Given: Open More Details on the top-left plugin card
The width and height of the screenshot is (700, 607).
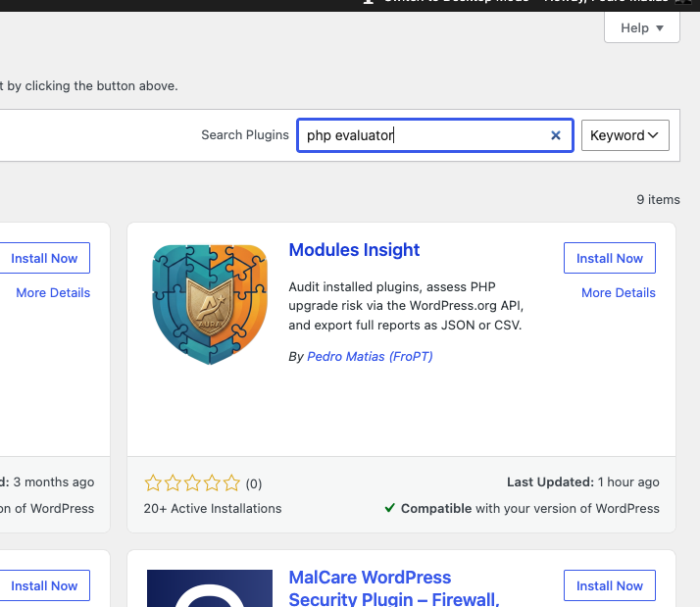Looking at the screenshot, I should click(53, 292).
